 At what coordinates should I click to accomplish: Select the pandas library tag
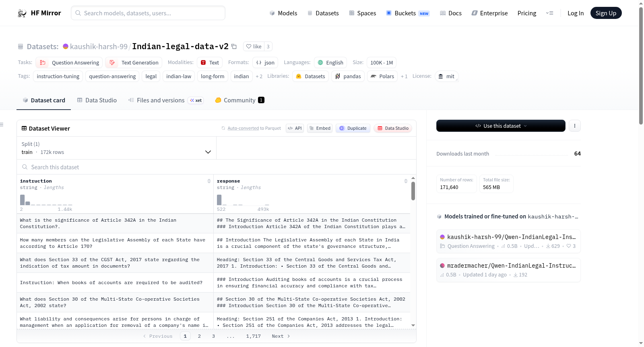point(348,76)
